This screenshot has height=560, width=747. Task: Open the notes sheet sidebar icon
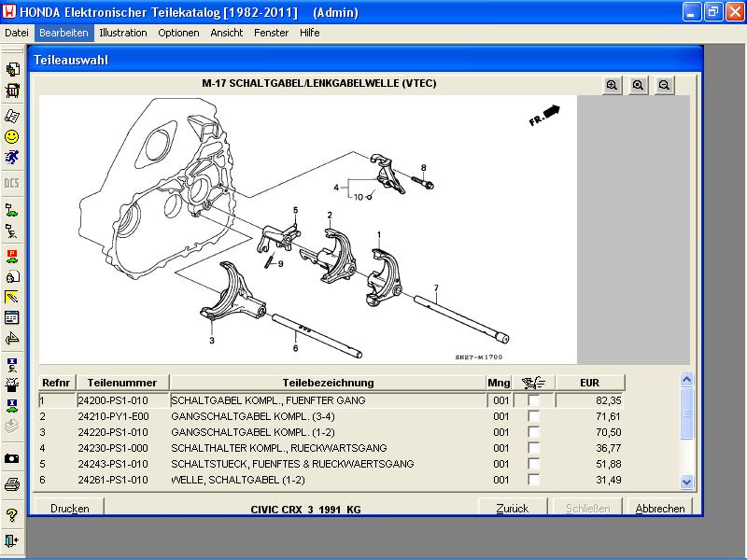tap(12, 116)
